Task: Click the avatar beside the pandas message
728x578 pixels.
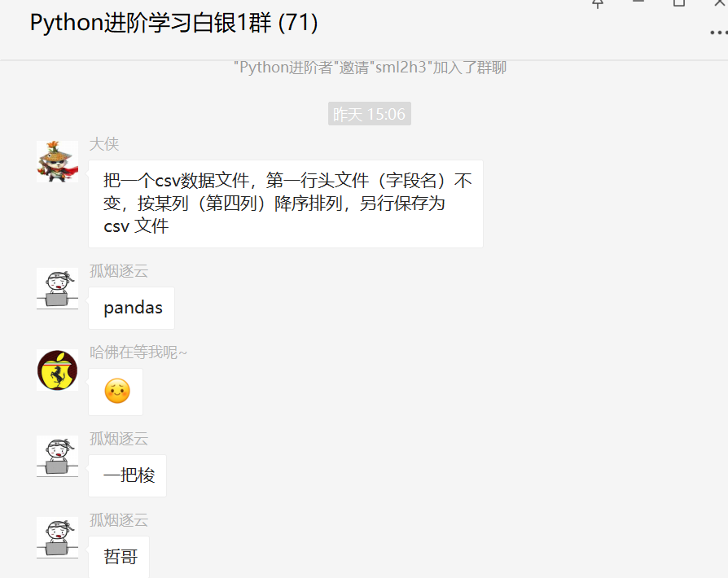Action: (58, 288)
